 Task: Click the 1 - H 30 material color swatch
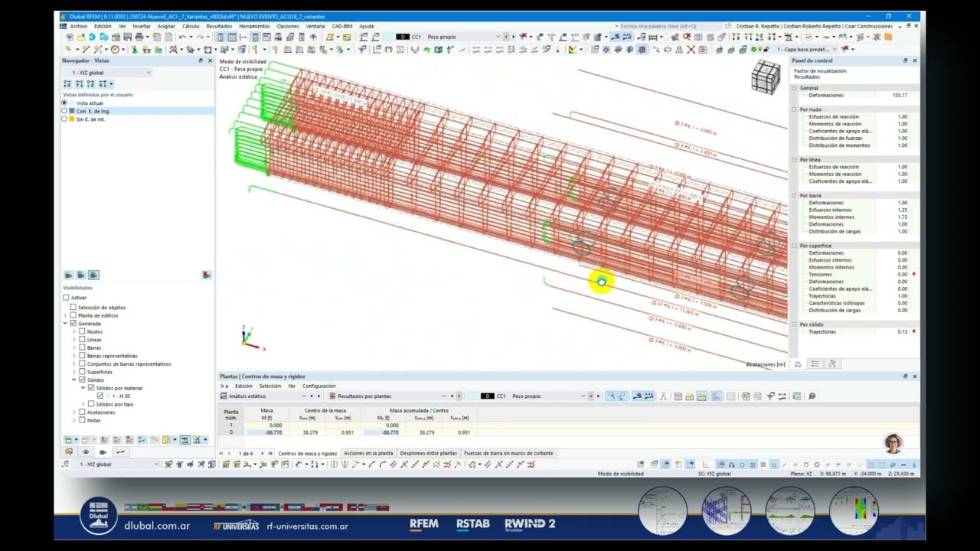click(108, 396)
